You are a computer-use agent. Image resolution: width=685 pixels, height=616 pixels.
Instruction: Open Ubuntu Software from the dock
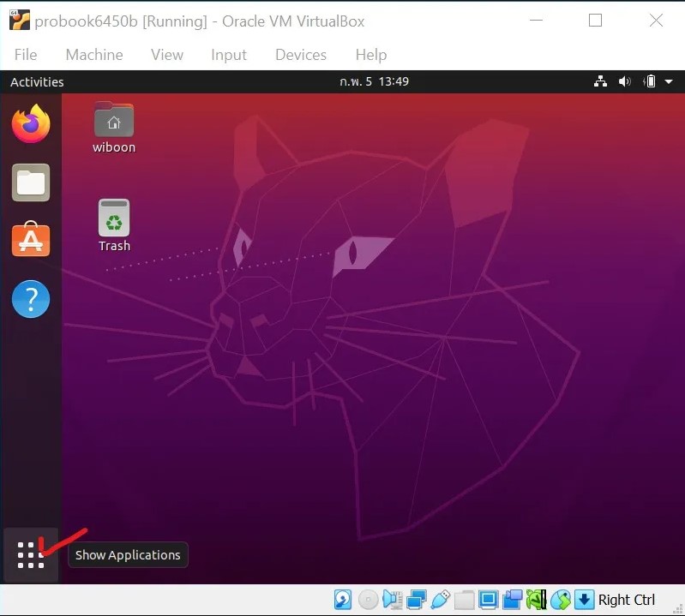31,241
